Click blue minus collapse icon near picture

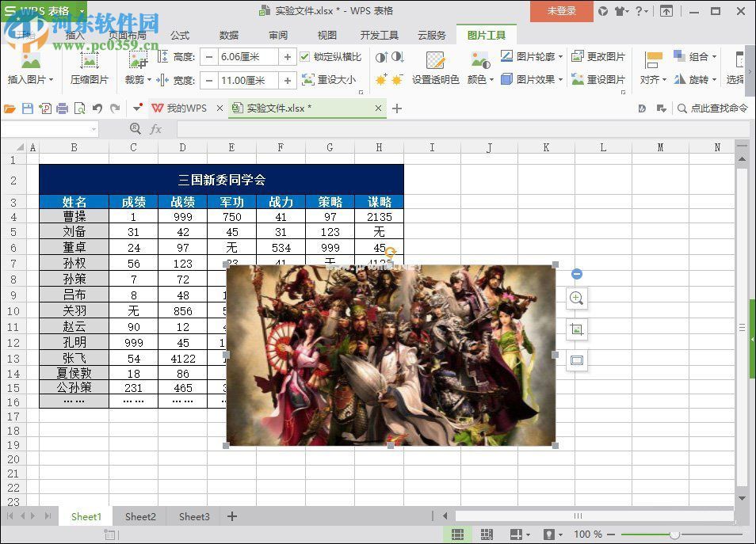coord(577,274)
